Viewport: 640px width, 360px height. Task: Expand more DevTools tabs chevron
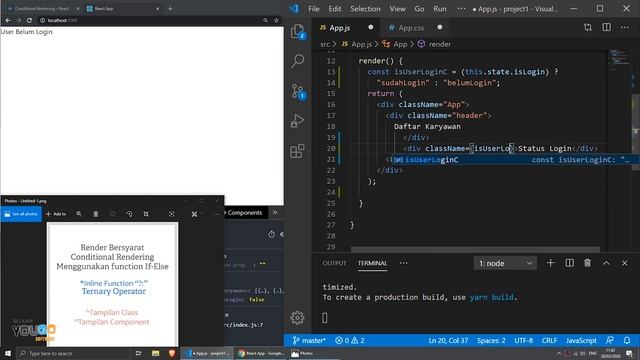275,213
